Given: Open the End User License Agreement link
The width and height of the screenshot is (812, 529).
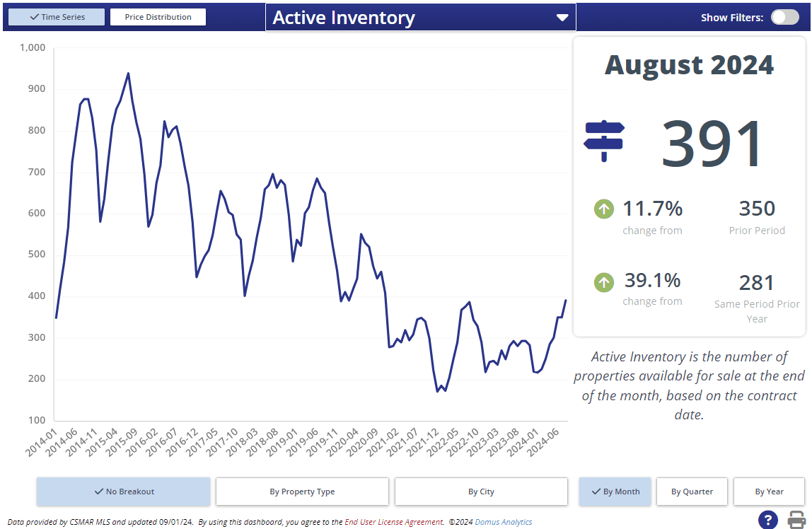Looking at the screenshot, I should [x=393, y=522].
